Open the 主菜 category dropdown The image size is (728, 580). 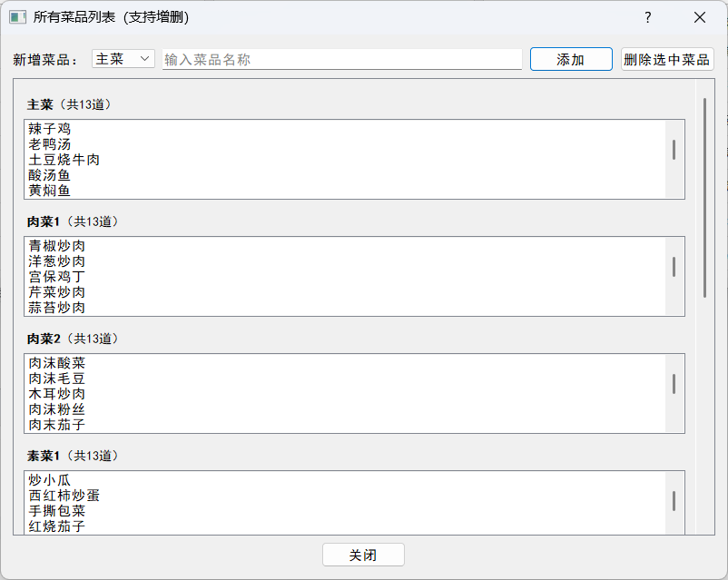click(123, 59)
